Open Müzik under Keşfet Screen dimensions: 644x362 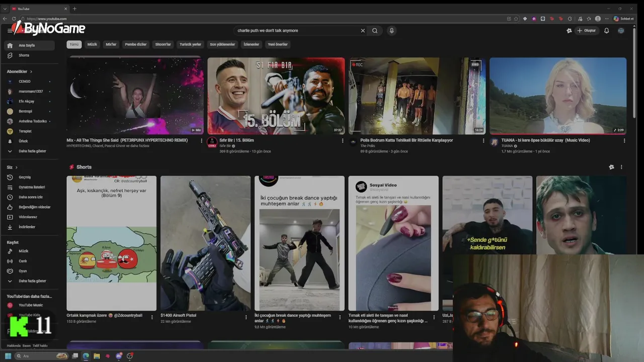(x=29, y=251)
